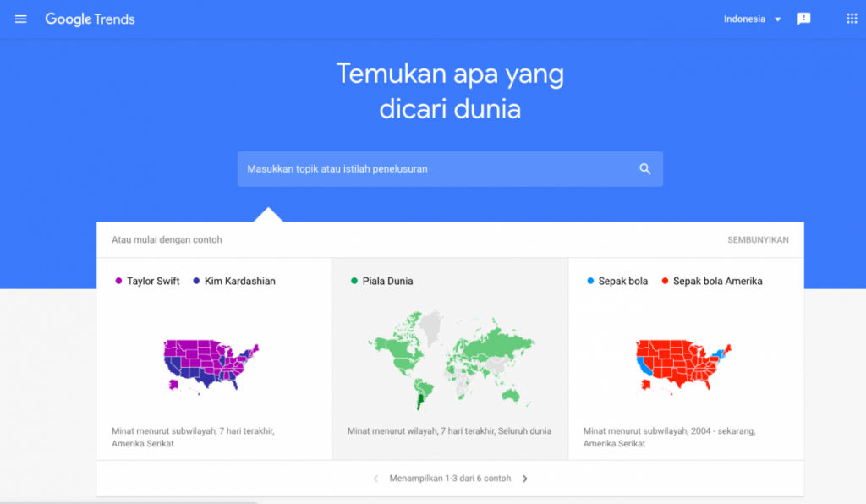Select the Taylor Swift magenta legend dot
The width and height of the screenshot is (866, 504).
(x=117, y=280)
